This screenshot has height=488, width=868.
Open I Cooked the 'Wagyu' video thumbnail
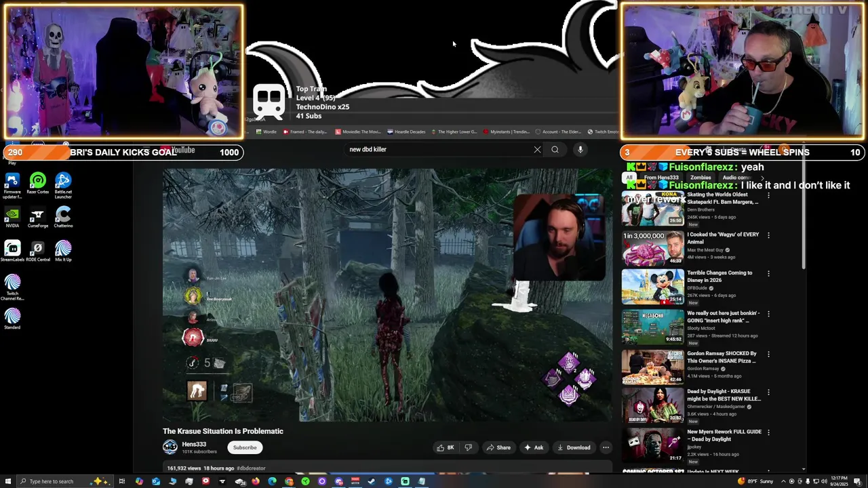(653, 248)
